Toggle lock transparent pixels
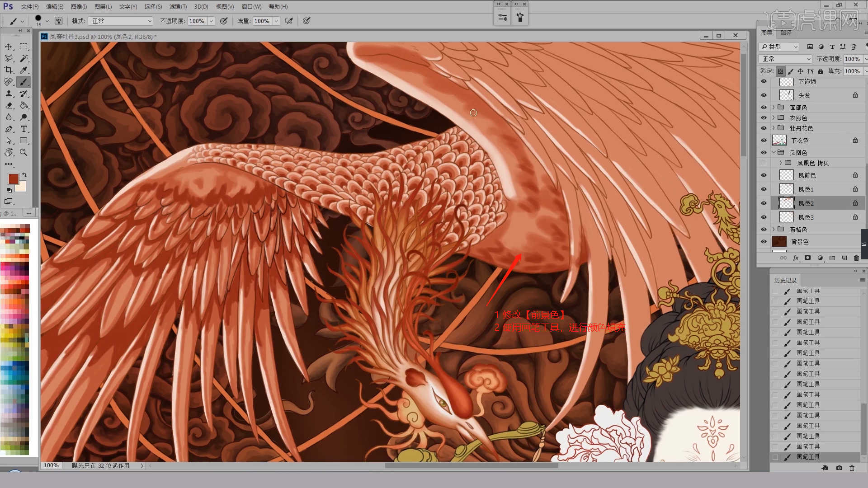Image resolution: width=868 pixels, height=488 pixels. pyautogui.click(x=781, y=71)
